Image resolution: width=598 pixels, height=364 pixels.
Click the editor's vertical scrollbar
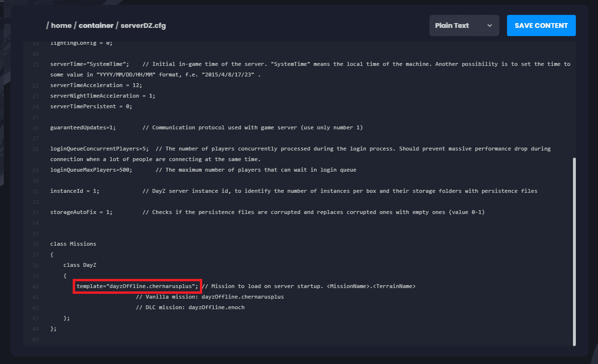574,250
